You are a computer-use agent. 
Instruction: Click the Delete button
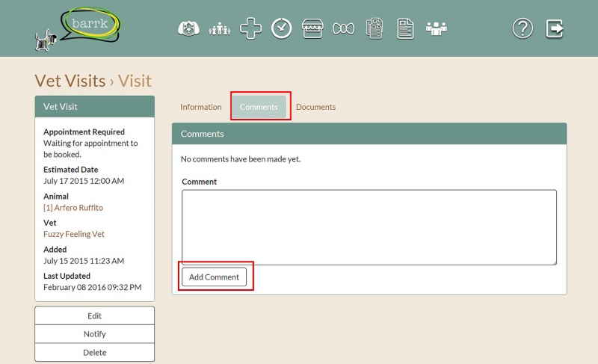click(x=95, y=353)
